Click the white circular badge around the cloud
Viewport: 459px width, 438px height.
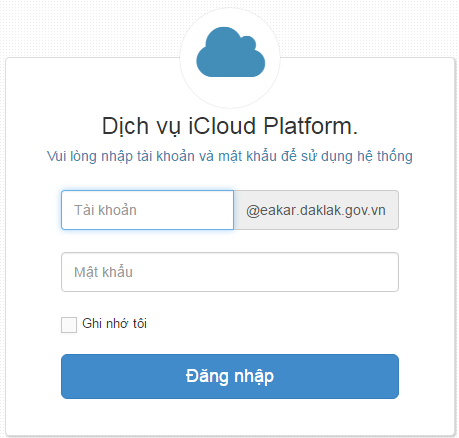pos(230,58)
